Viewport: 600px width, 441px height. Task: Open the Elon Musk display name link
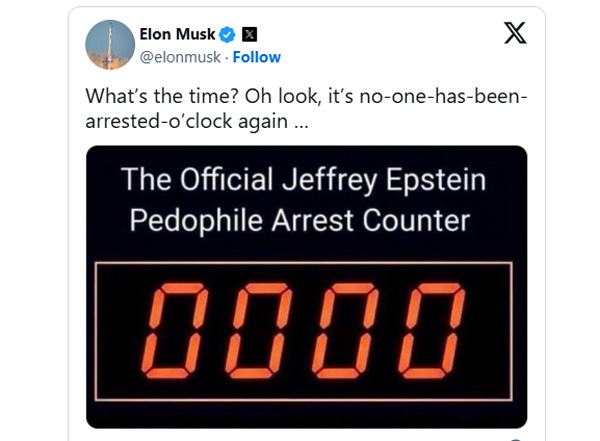(x=177, y=34)
